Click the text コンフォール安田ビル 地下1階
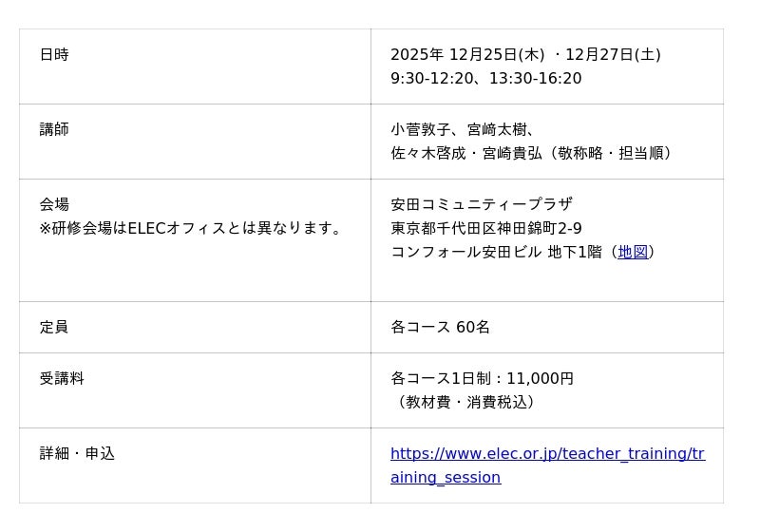 tap(498, 252)
